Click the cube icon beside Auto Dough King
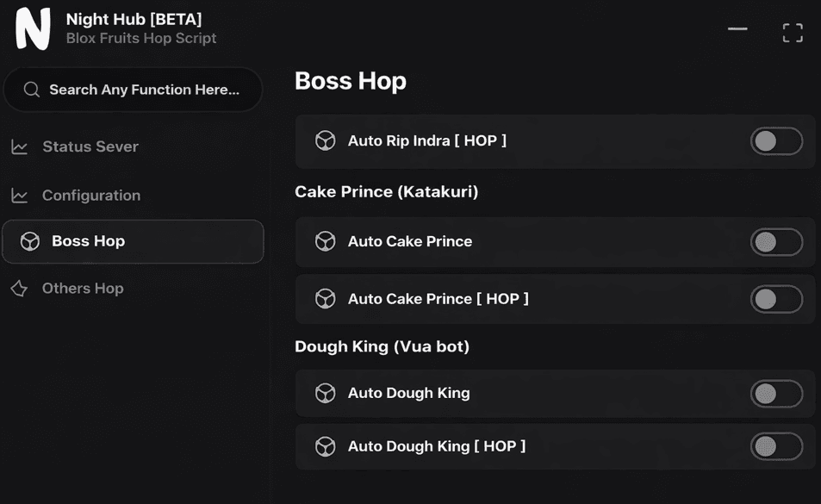 pyautogui.click(x=325, y=394)
